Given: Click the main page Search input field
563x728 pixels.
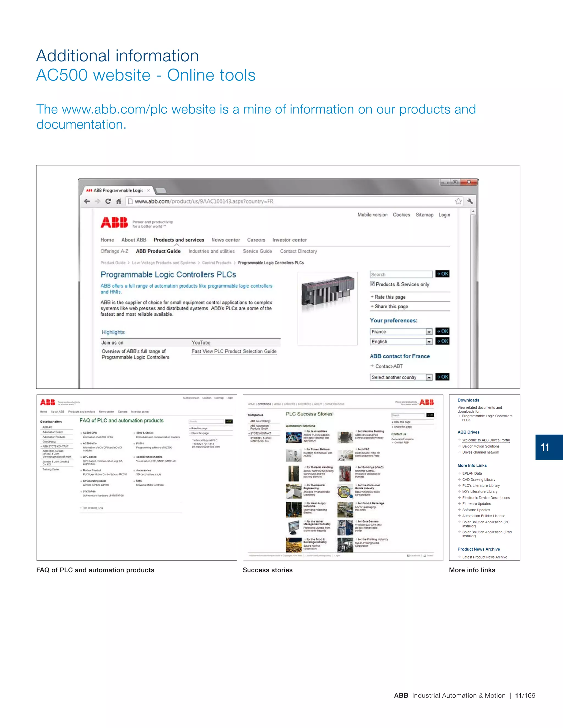Looking at the screenshot, I should point(401,274).
